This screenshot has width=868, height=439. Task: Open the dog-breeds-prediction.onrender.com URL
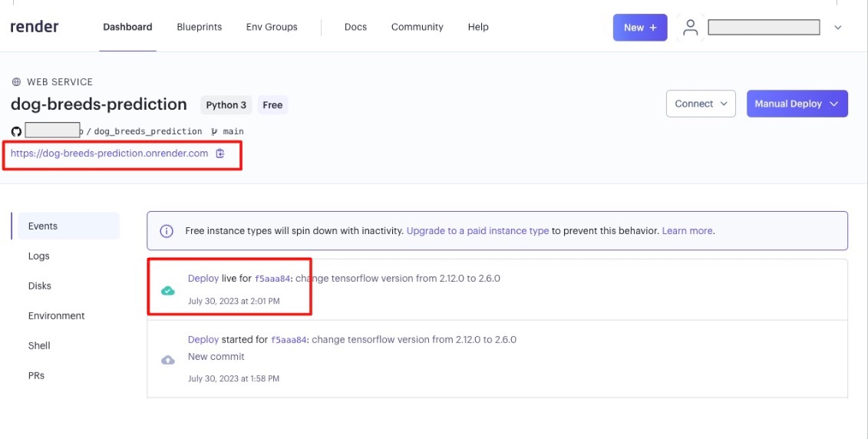(110, 153)
